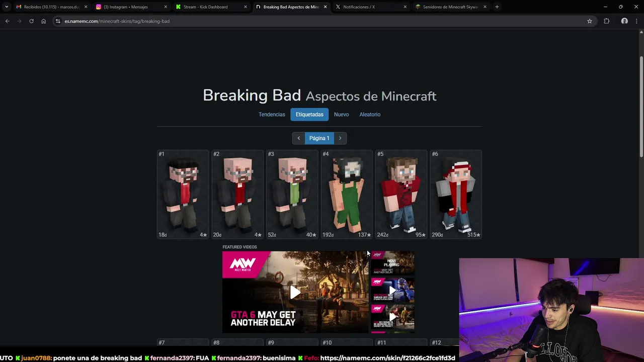Click the browser back arrow
The image size is (644, 362).
click(x=7, y=21)
